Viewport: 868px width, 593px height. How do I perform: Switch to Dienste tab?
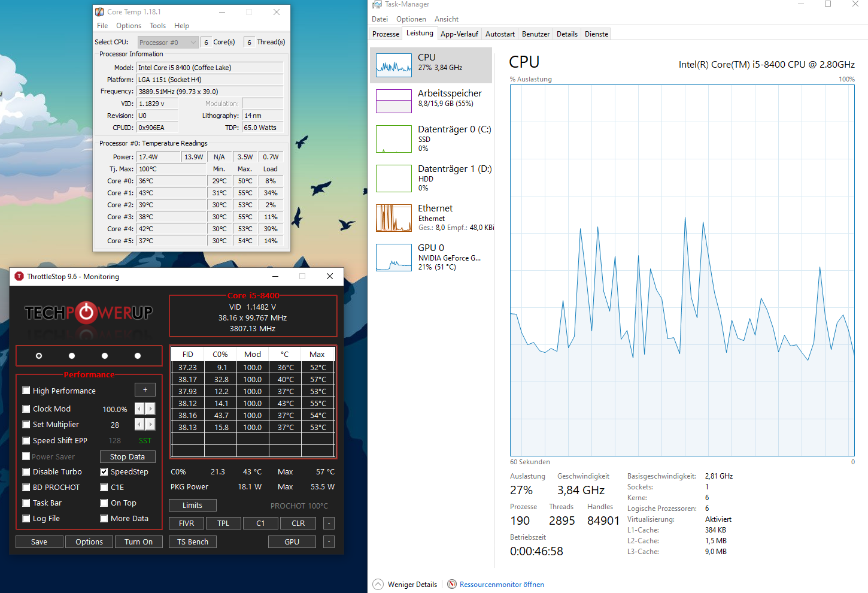(x=596, y=34)
